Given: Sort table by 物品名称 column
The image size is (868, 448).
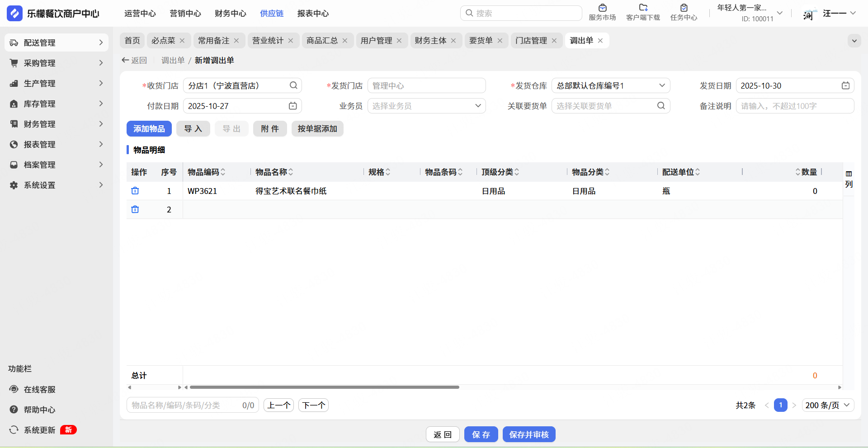Looking at the screenshot, I should 291,172.
